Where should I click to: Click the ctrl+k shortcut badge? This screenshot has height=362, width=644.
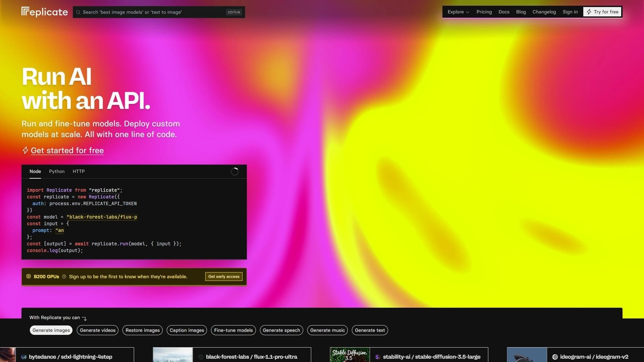click(234, 12)
